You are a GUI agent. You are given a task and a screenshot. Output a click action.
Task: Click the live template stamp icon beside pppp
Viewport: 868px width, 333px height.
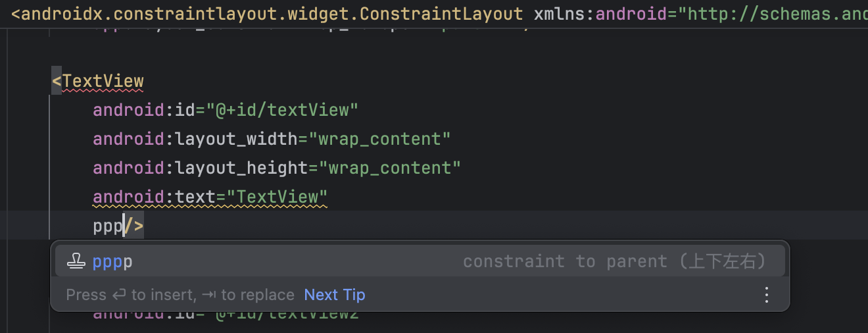tap(77, 261)
